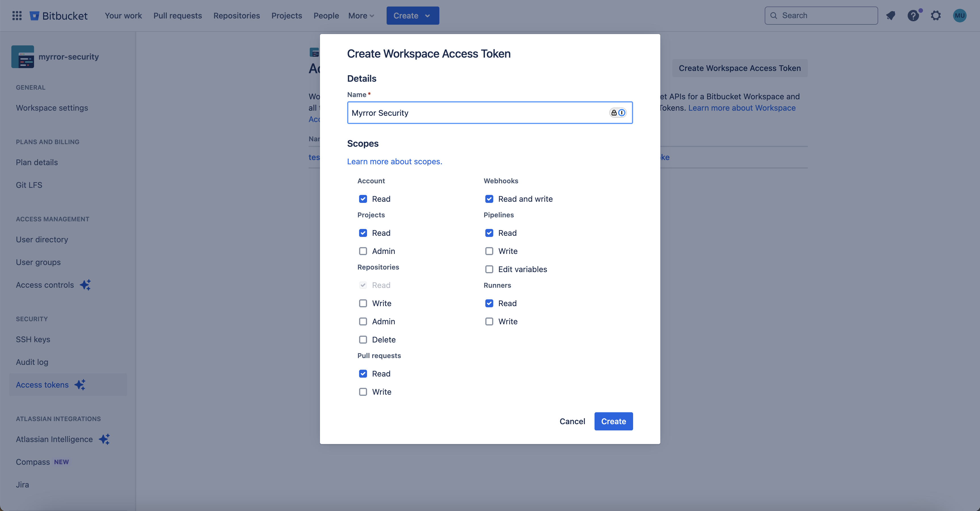Open User directory in the sidebar
Viewport: 980px width, 511px height.
click(42, 240)
